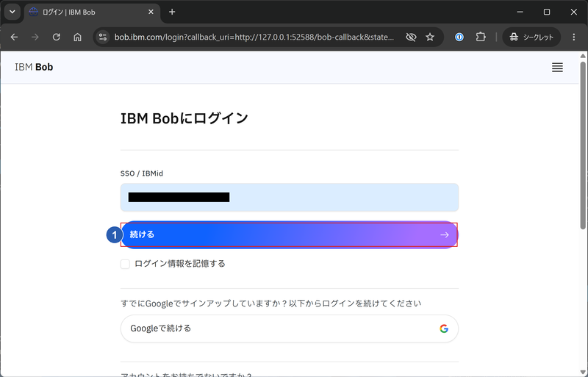Viewport: 588px width, 377px height.
Task: Reload the page with refresh icon
Action: [57, 37]
